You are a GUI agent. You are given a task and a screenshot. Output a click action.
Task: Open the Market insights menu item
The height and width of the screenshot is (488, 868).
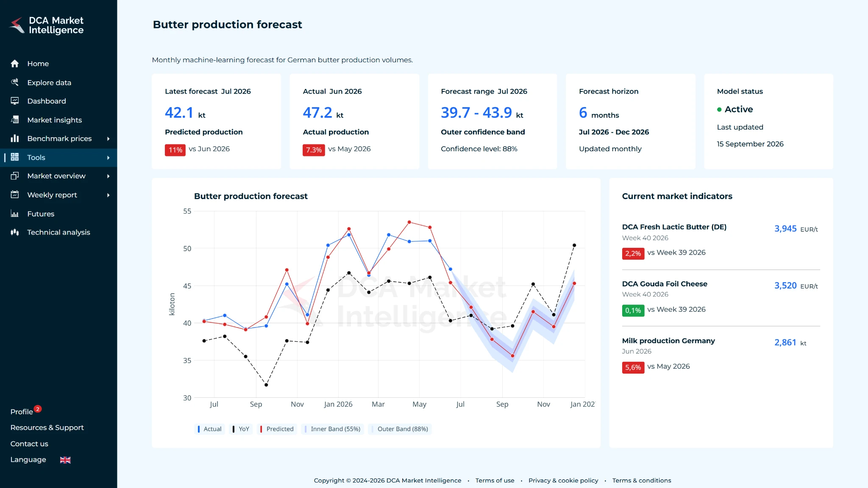(x=55, y=120)
